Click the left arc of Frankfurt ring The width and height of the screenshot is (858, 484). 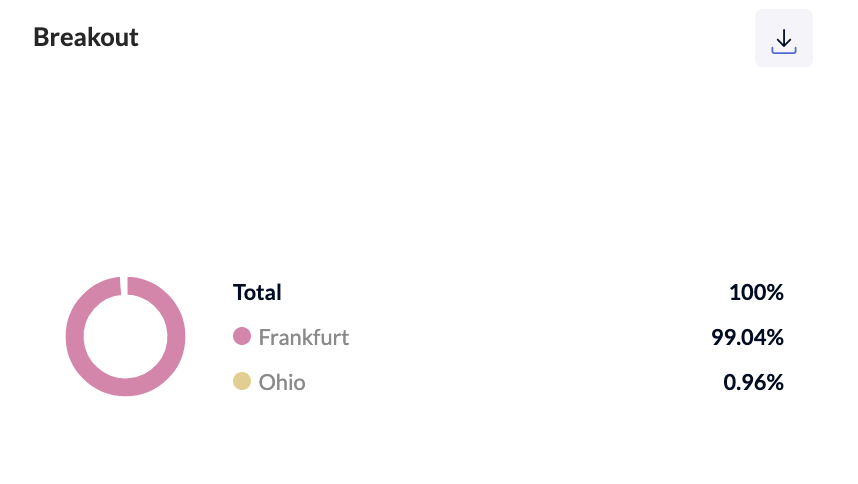pyautogui.click(x=75, y=337)
